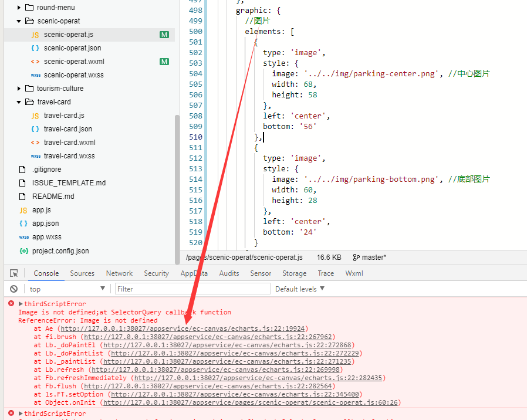This screenshot has height=420, width=527.
Task: Open the Security tab
Action: pyautogui.click(x=156, y=273)
